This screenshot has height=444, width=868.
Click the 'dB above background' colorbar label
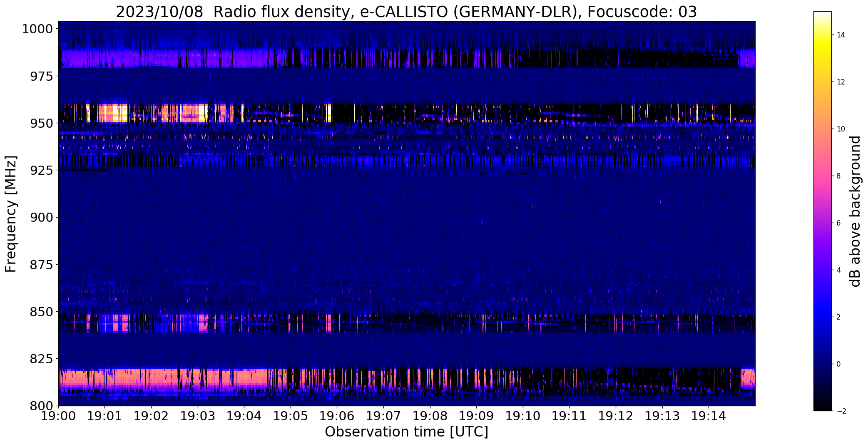(855, 211)
